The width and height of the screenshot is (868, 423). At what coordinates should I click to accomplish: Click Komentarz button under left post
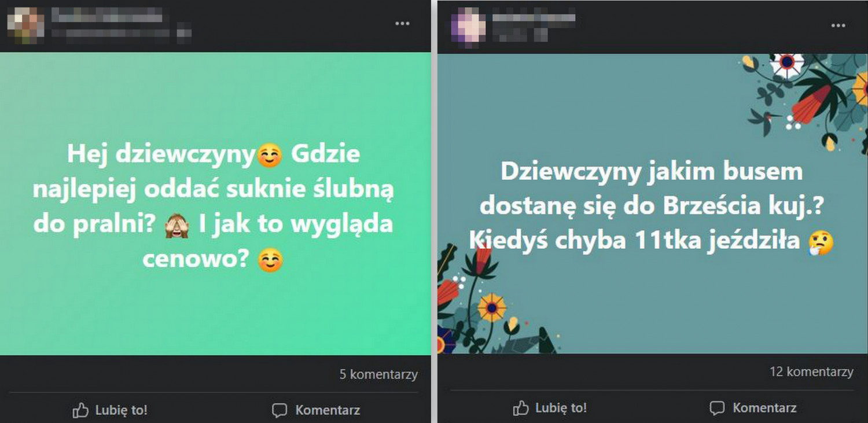pos(316,411)
